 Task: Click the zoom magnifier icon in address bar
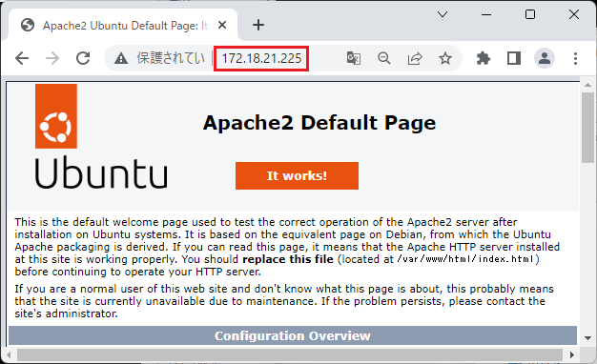[384, 58]
